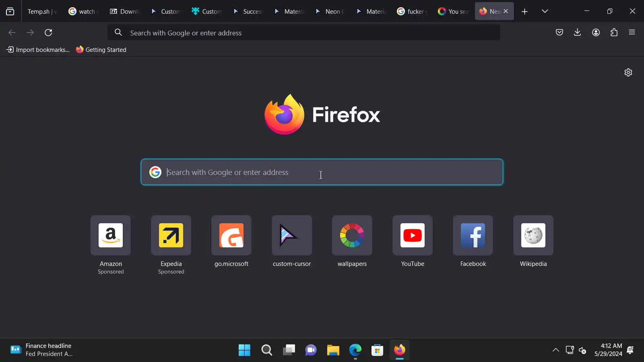The width and height of the screenshot is (644, 362).
Task: Switch to the Custom tab with teal puzzle icon
Action: tap(206, 11)
